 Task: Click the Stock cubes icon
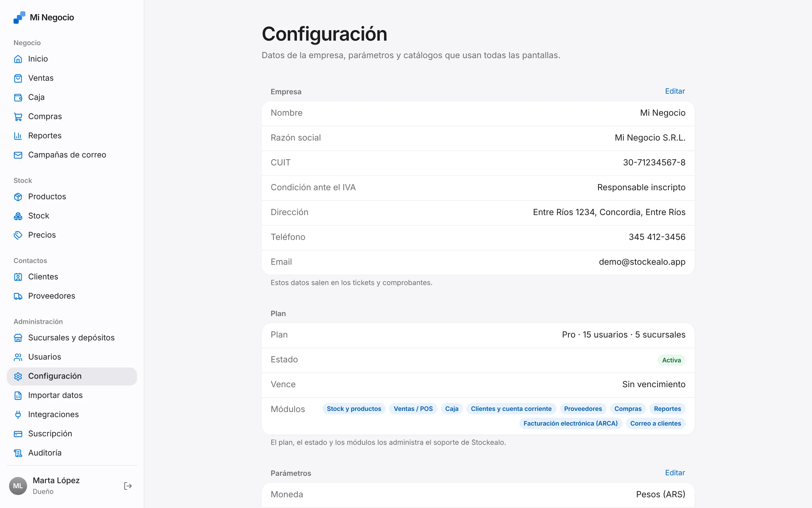[x=18, y=216]
